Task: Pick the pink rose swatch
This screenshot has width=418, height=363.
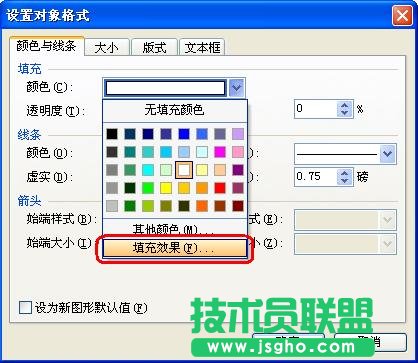Action: (x=238, y=152)
